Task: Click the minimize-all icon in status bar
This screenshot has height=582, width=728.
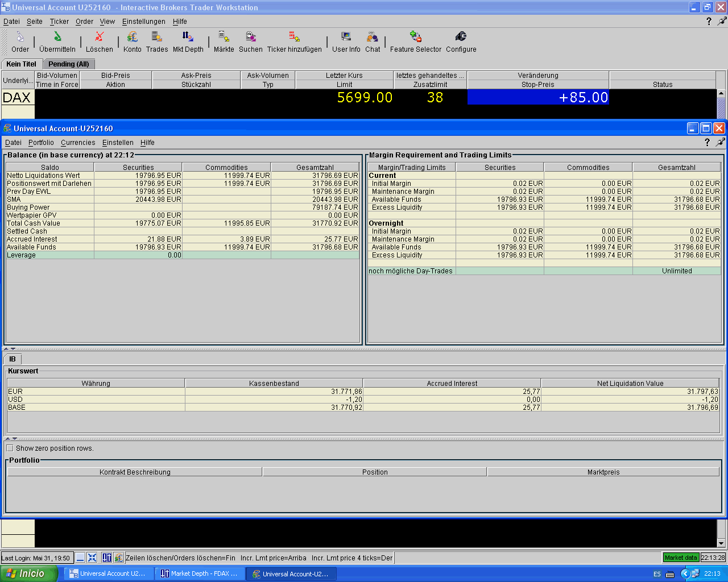Action: (80, 558)
